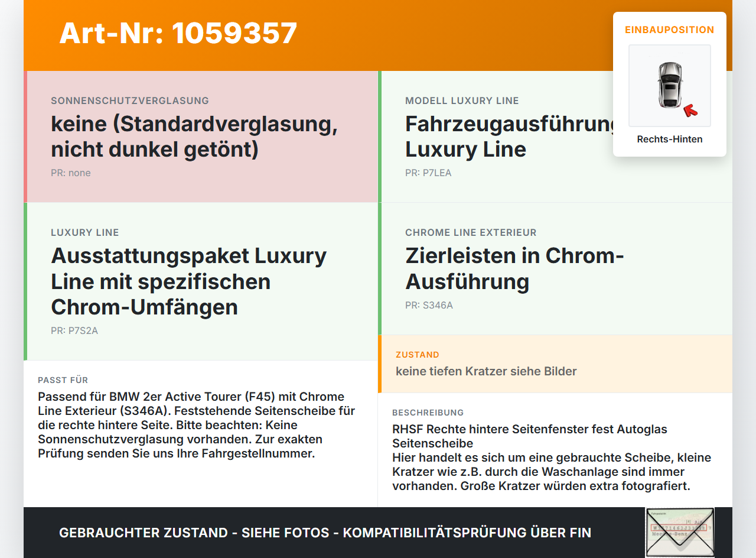Screen dimensions: 756x558
Task: Click the PR: none label
Action: pyautogui.click(x=71, y=173)
